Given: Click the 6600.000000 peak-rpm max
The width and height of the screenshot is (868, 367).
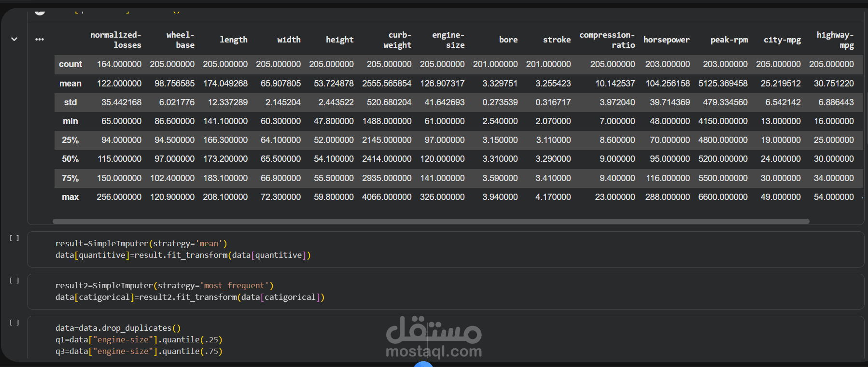Looking at the screenshot, I should point(723,197).
